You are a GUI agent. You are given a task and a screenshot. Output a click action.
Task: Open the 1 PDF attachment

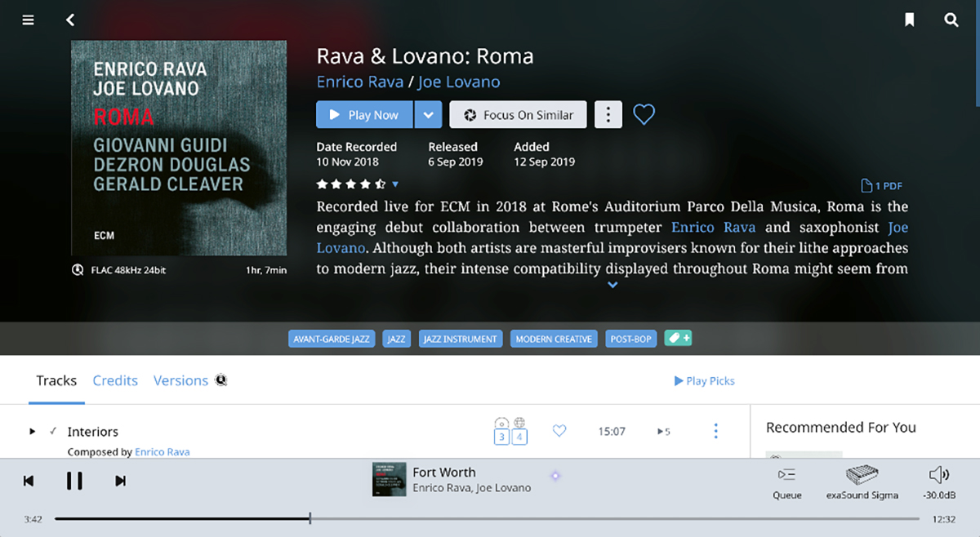point(882,186)
